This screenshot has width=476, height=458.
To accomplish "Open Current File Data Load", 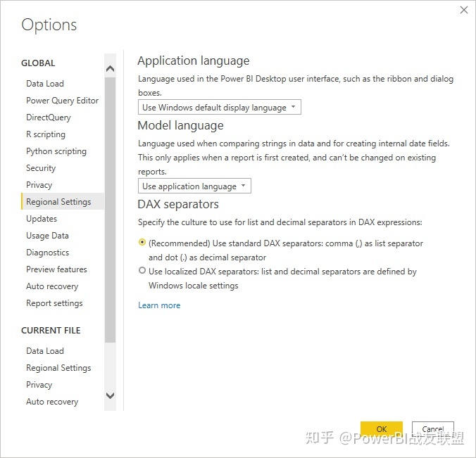I will click(45, 351).
